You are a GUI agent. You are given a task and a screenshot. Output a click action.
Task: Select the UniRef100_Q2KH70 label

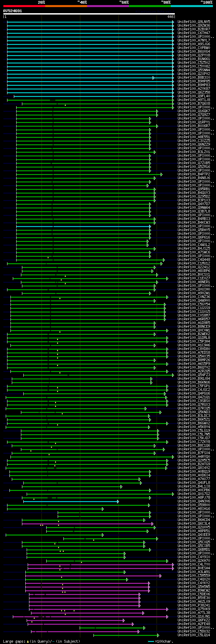pos(194,561)
